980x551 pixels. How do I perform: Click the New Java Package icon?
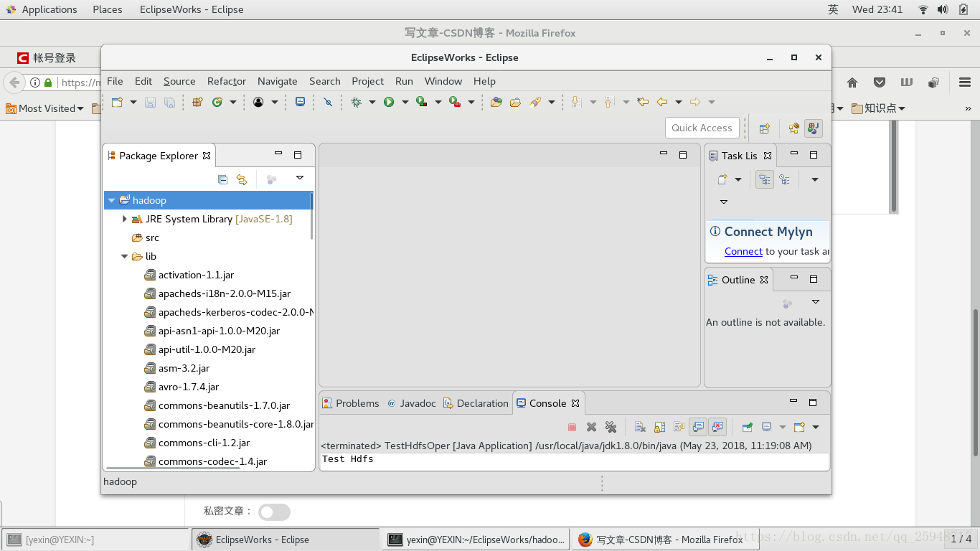tap(198, 102)
